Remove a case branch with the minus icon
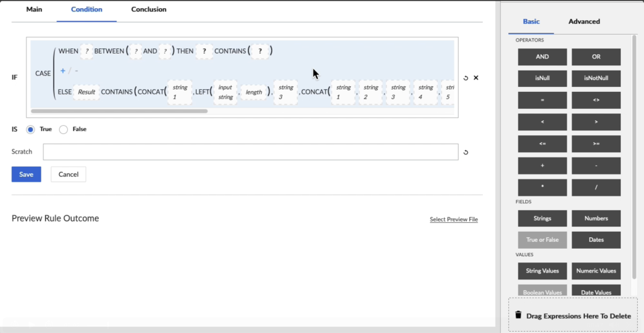This screenshot has height=333, width=644. (77, 71)
